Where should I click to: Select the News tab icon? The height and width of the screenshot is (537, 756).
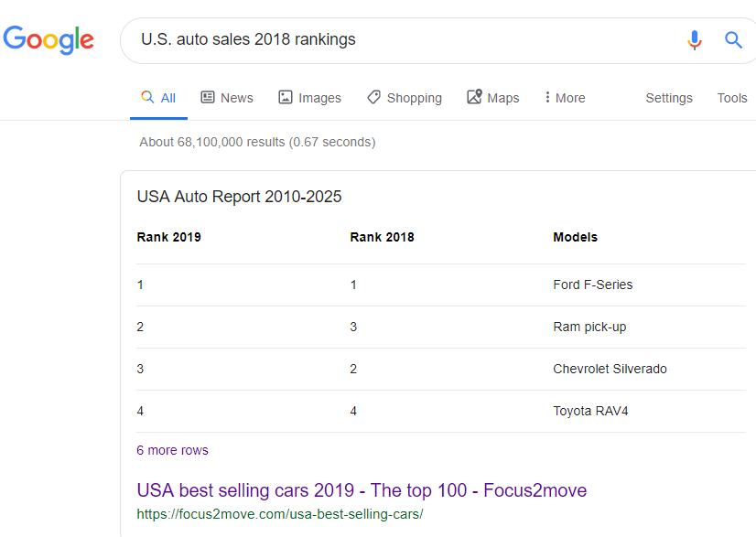(208, 97)
